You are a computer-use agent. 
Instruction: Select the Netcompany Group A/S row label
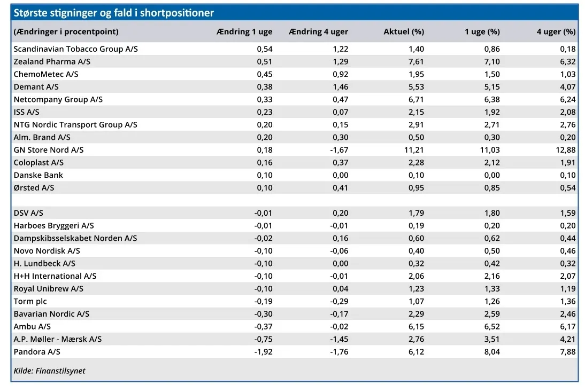tap(58, 99)
